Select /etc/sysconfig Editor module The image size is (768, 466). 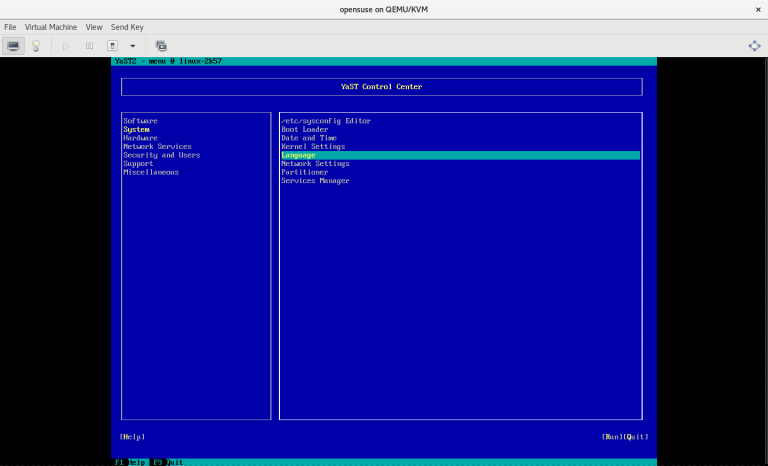[326, 121]
